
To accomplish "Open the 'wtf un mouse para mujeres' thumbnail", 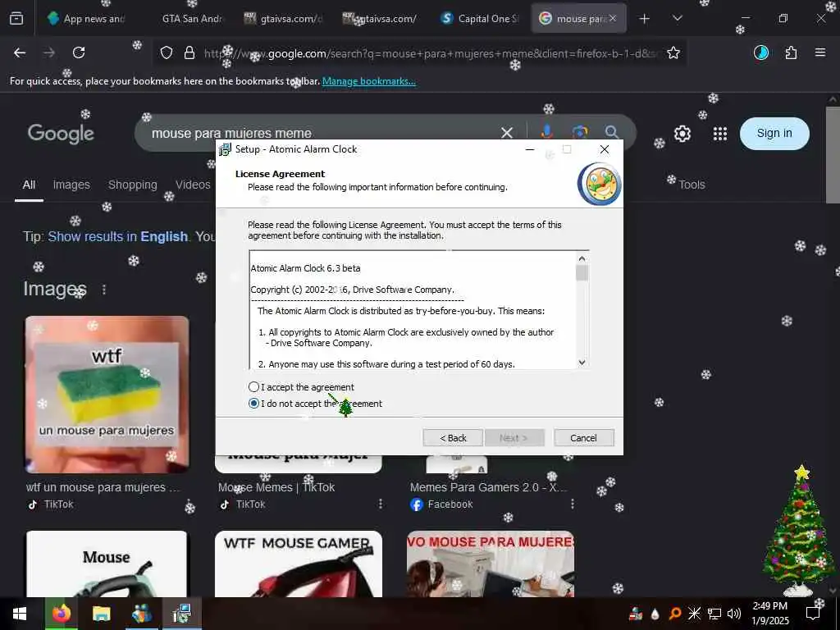I will pos(107,395).
